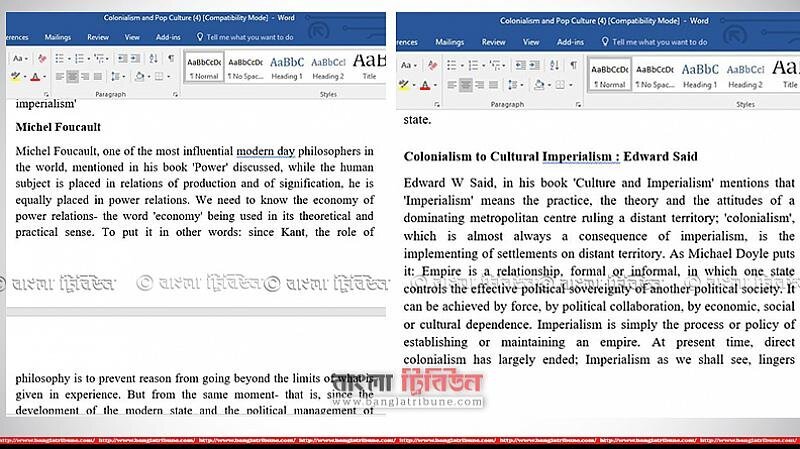Apply Heading 1 style in left window

[x=286, y=66]
